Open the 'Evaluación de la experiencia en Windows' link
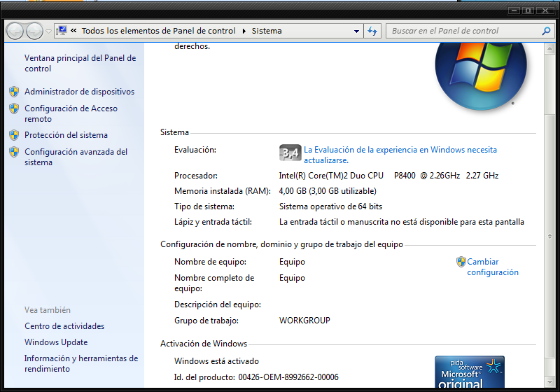Viewport: 560px width, 392px height. point(400,155)
